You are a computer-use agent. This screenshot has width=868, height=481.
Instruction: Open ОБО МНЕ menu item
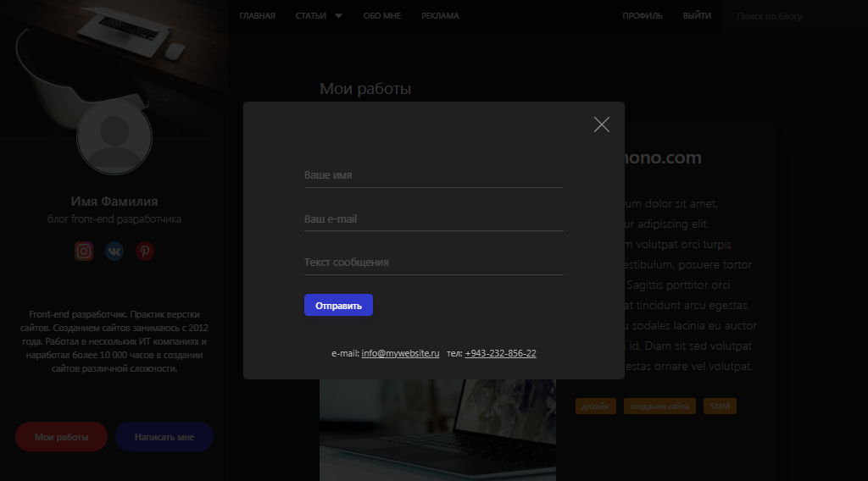pos(382,15)
